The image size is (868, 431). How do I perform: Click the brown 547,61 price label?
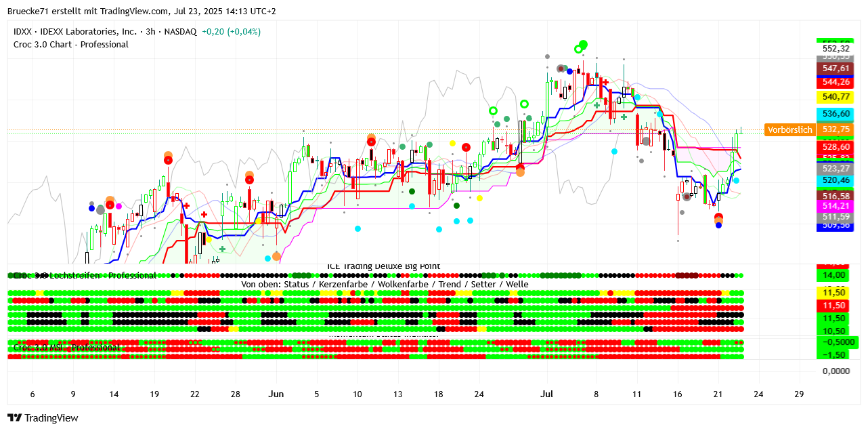836,68
